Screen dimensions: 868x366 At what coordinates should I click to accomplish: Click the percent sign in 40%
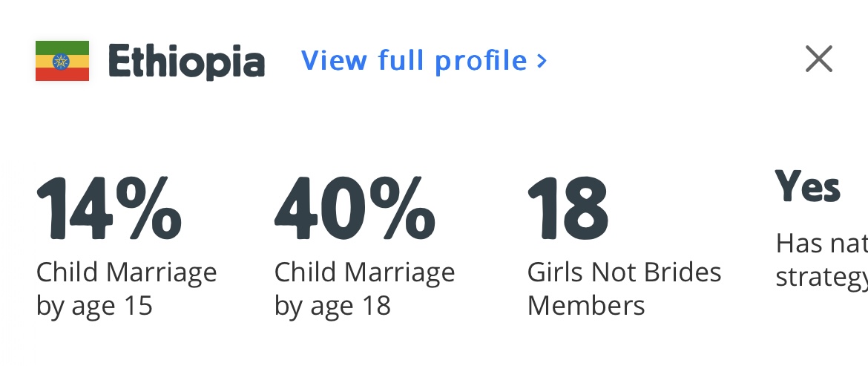tap(401, 207)
